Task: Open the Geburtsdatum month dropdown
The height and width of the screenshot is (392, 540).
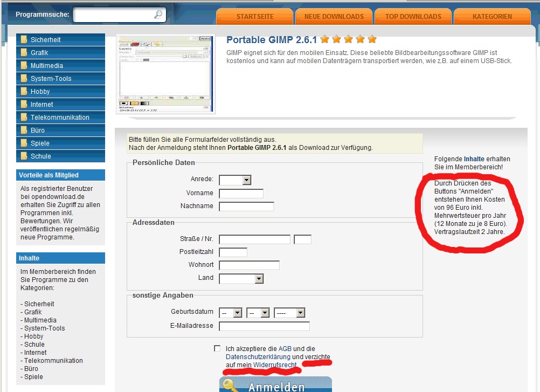Action: (x=258, y=313)
